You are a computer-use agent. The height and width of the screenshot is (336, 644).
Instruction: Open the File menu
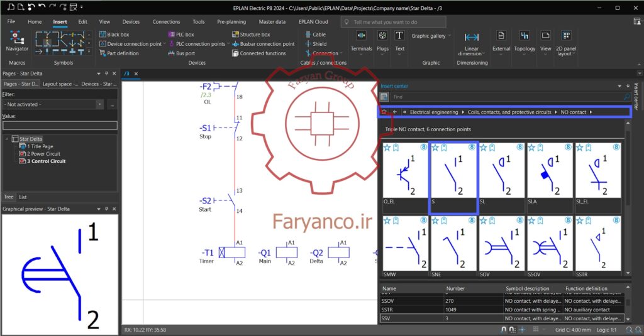(x=11, y=22)
